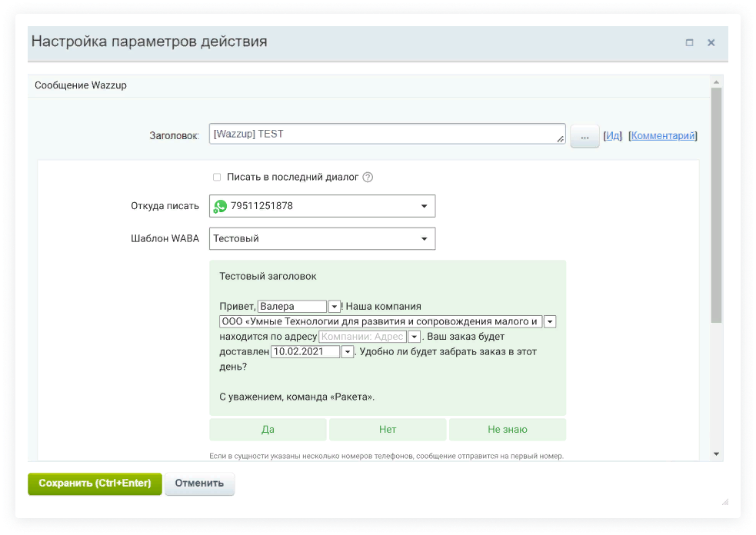Click the 'Ид' link
Viewport: 756px width, 535px height.
click(x=612, y=136)
